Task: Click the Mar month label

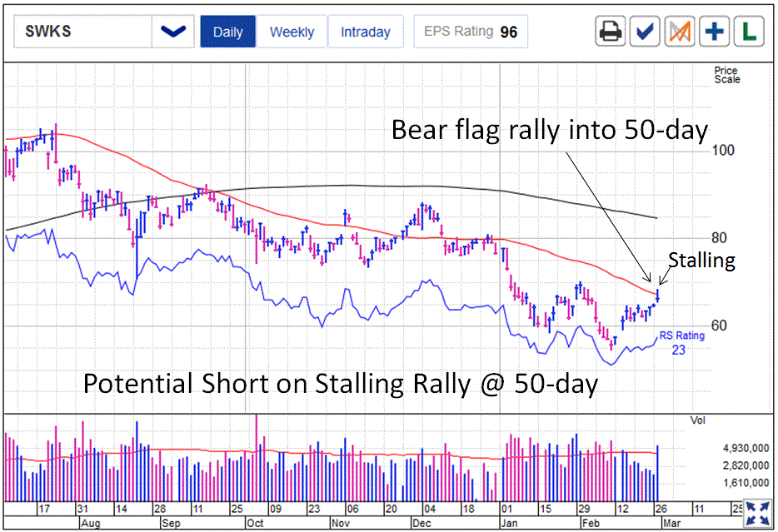Action: click(672, 523)
